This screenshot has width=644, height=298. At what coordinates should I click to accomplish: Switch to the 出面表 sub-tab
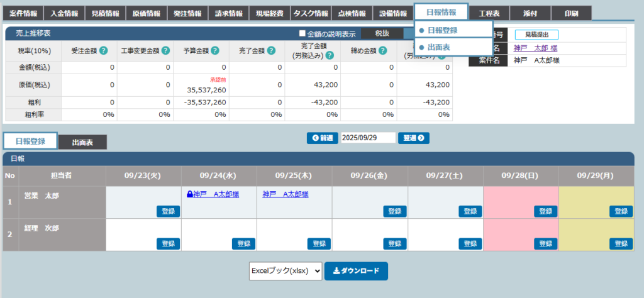(x=82, y=143)
